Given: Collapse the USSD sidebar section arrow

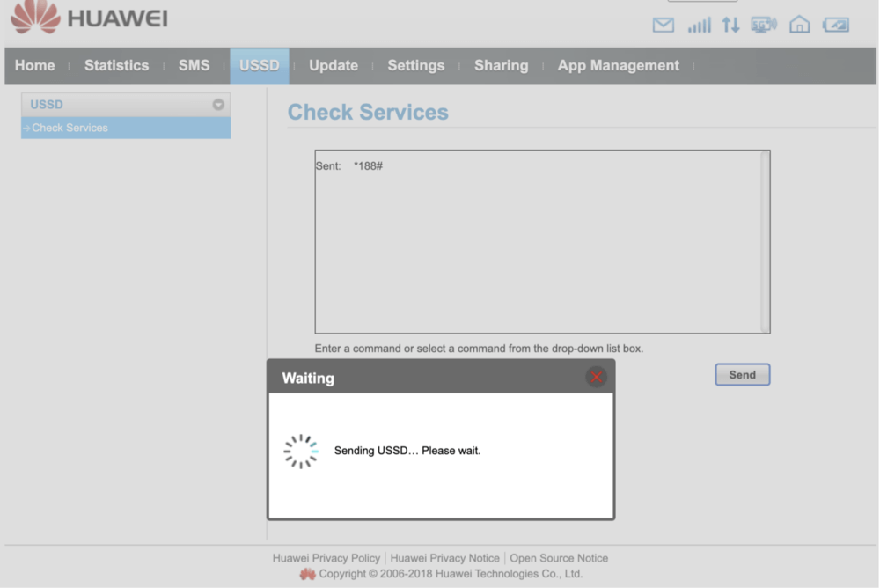Looking at the screenshot, I should 218,105.
